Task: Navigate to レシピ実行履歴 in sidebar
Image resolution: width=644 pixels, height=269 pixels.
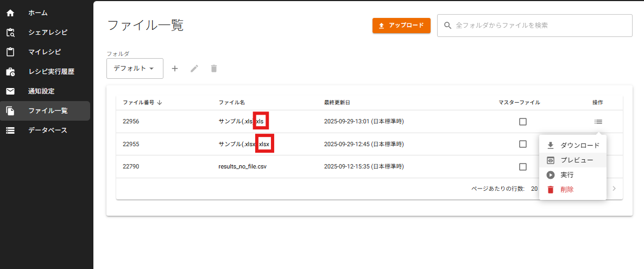Action: 52,72
